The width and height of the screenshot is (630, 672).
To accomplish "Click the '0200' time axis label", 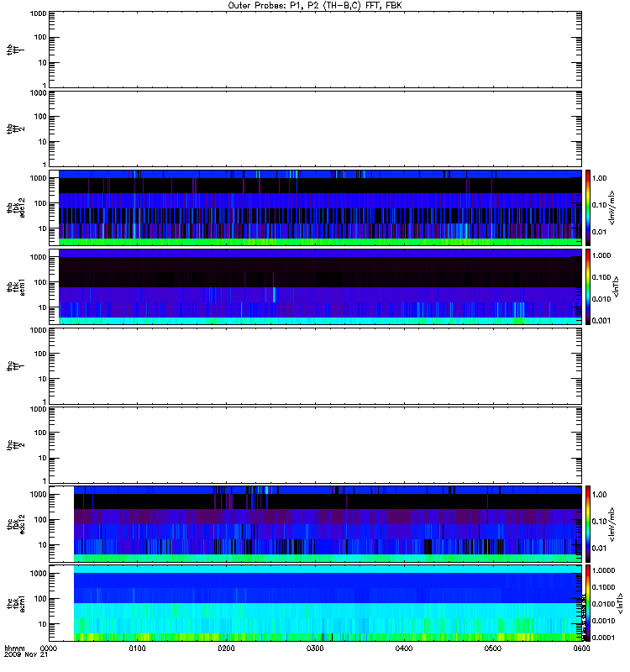I will [226, 648].
